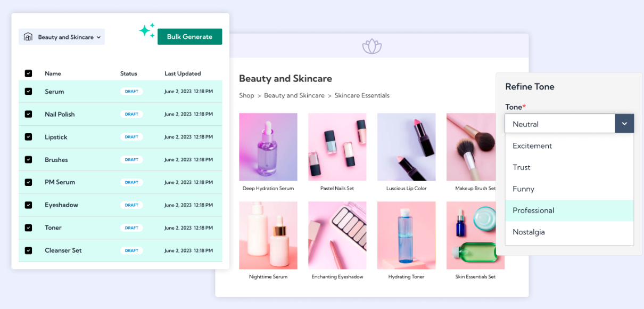Viewport: 644px width, 309px height.
Task: Uncheck the PM Serum row checkbox
Action: click(x=28, y=182)
